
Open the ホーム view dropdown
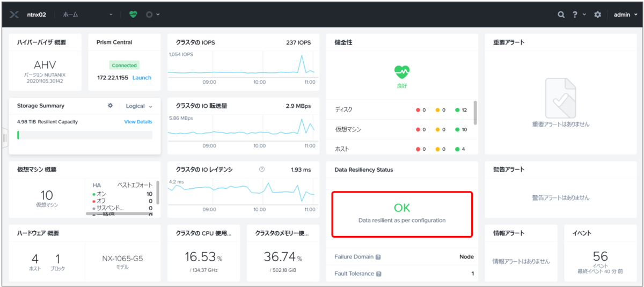tap(87, 14)
